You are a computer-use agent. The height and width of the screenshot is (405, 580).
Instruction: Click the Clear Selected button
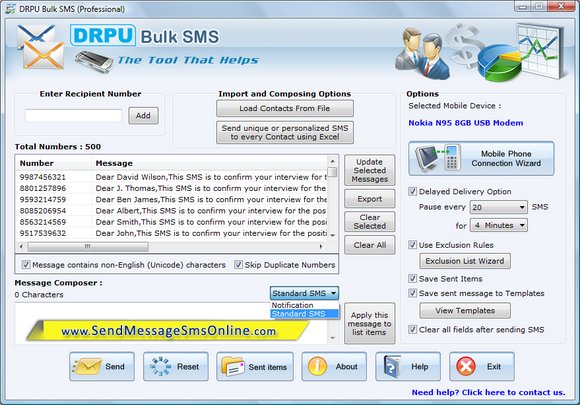click(370, 222)
